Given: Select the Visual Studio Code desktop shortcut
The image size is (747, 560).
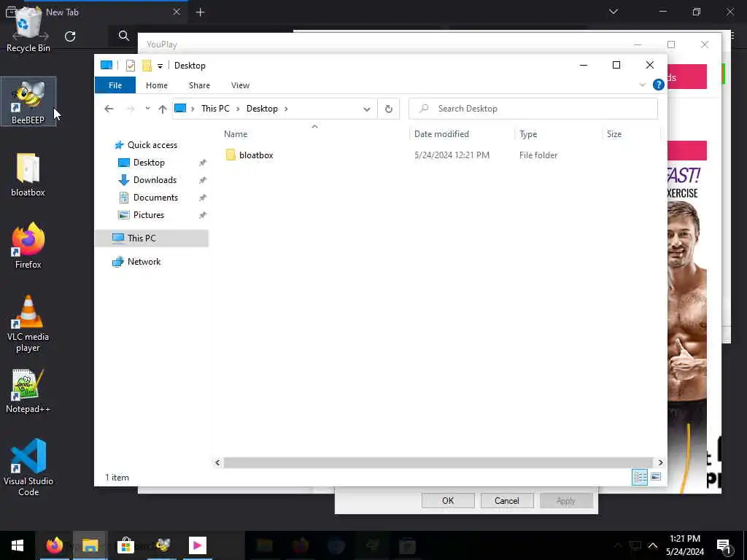Looking at the screenshot, I should click(x=28, y=467).
